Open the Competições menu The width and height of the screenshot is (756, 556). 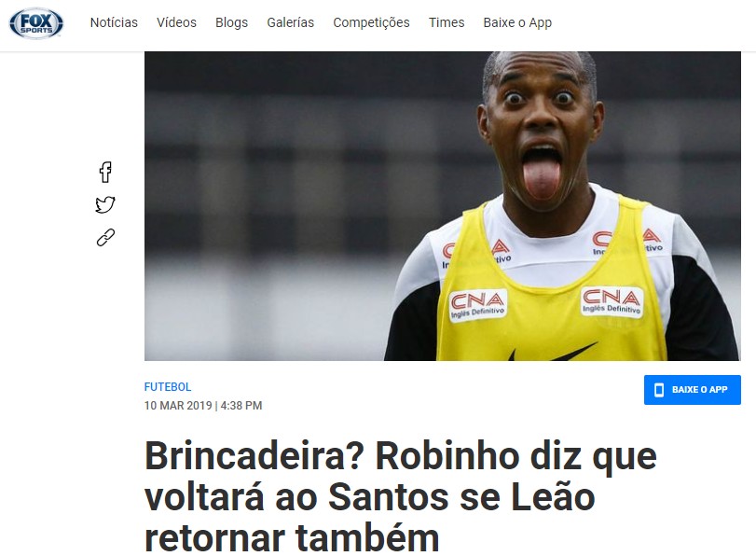(x=371, y=22)
